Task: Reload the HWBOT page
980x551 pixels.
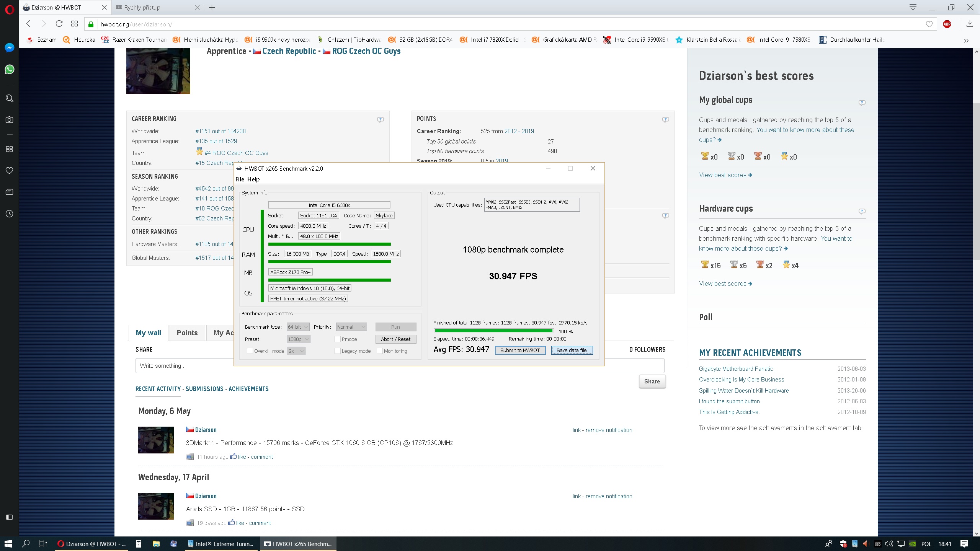Action: tap(59, 24)
